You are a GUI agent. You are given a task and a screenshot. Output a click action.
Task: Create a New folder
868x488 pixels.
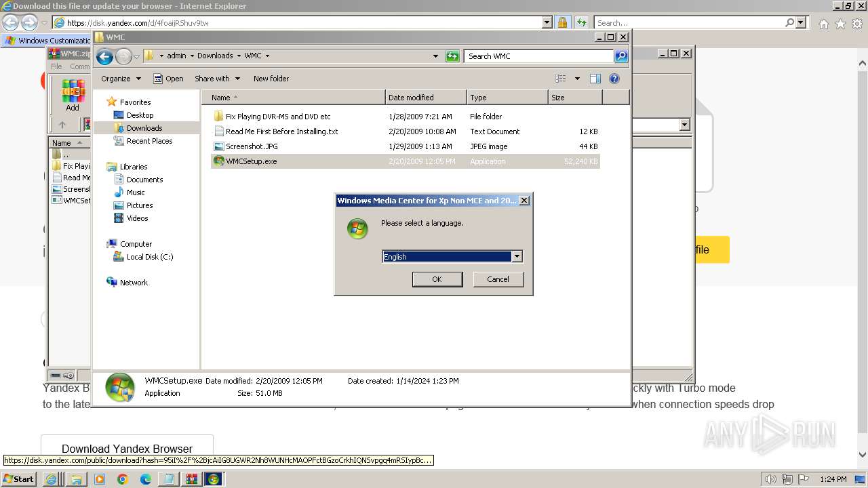point(271,79)
